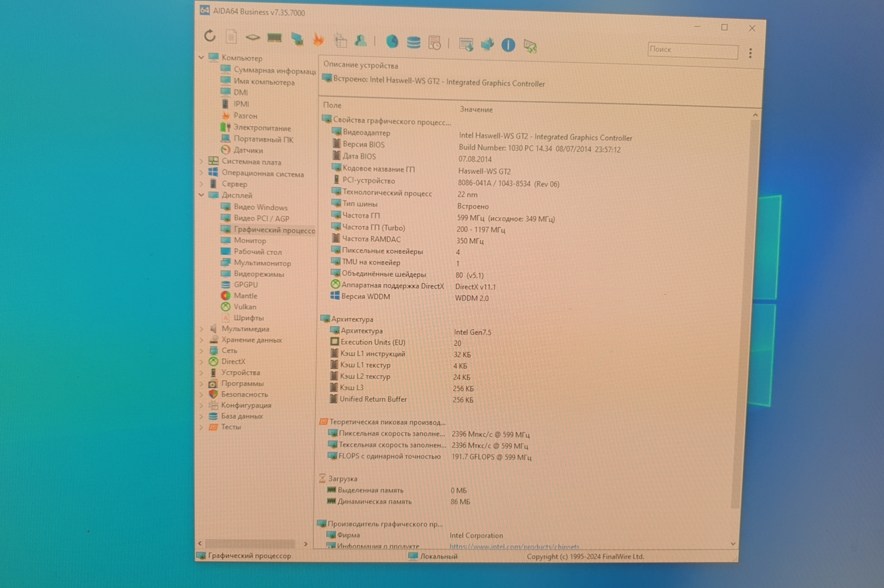The width and height of the screenshot is (884, 588).
Task: Click the Поиск search field
Action: coord(692,50)
